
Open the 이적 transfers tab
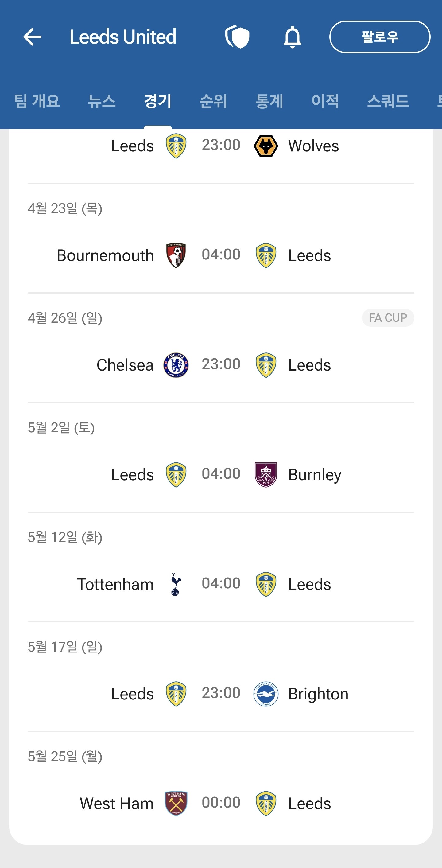pos(325,101)
